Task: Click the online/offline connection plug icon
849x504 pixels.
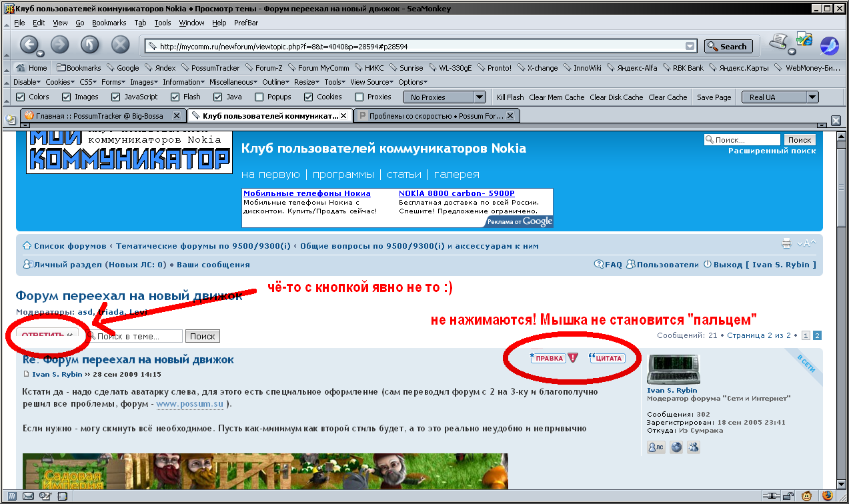Action: coord(772,496)
